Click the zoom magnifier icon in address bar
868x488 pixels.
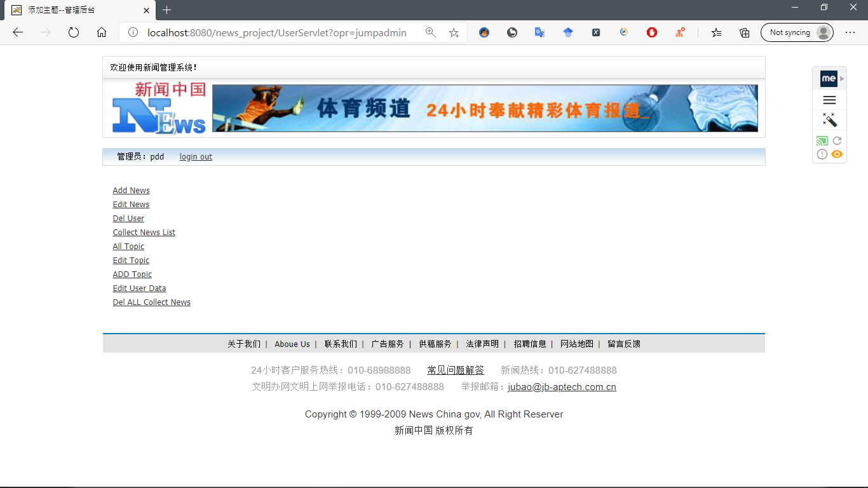(x=431, y=32)
